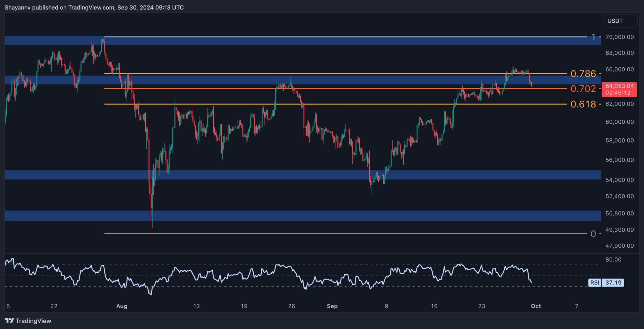Click the 22 date label on time axis

[54, 306]
